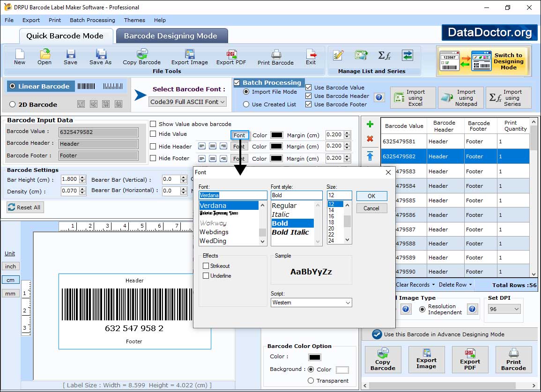Open the Select Barcode Font dropdown
This screenshot has width=541, height=392.
pos(188,102)
